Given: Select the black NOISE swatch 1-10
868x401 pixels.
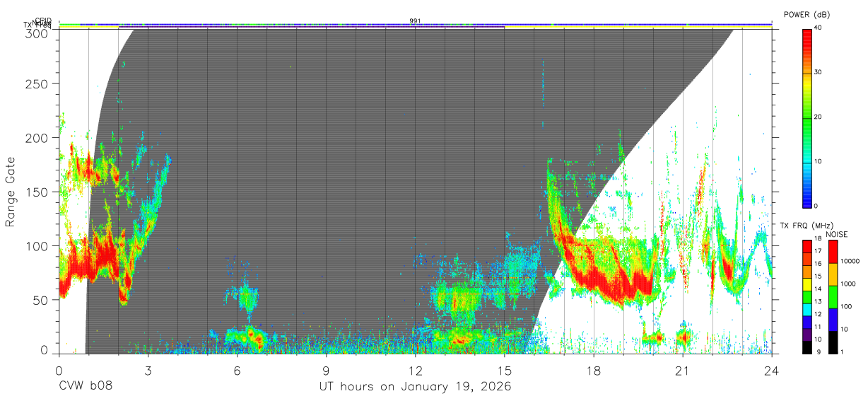Looking at the screenshot, I should [x=833, y=341].
